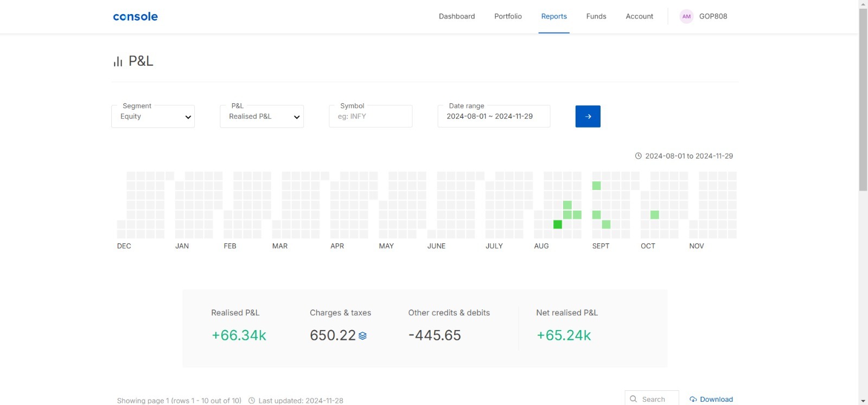Switch to the Funds tab
The image size is (868, 405).
596,16
